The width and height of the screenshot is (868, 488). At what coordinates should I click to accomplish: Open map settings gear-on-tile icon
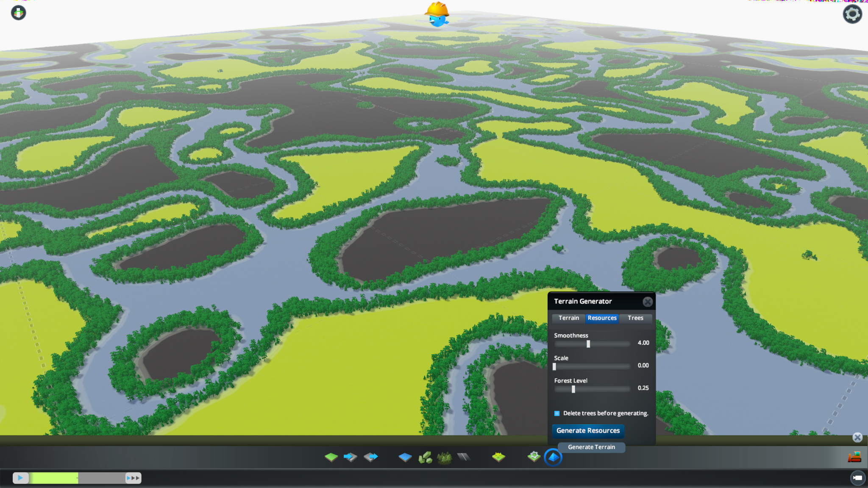(x=534, y=457)
